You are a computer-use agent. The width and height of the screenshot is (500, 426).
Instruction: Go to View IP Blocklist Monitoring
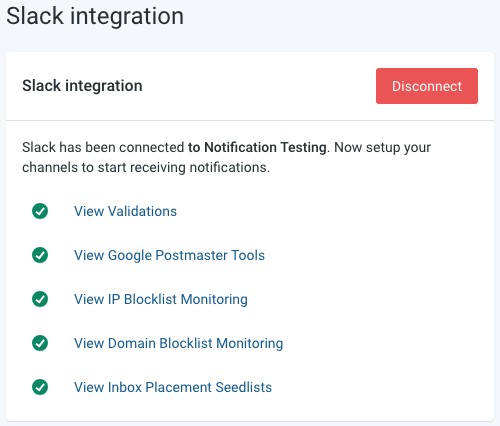click(x=161, y=300)
